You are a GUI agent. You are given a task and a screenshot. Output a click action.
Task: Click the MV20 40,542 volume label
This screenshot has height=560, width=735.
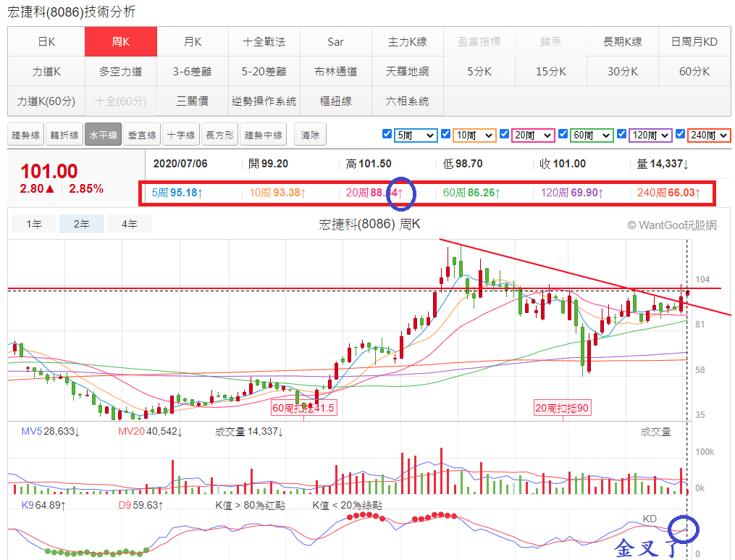point(150,432)
